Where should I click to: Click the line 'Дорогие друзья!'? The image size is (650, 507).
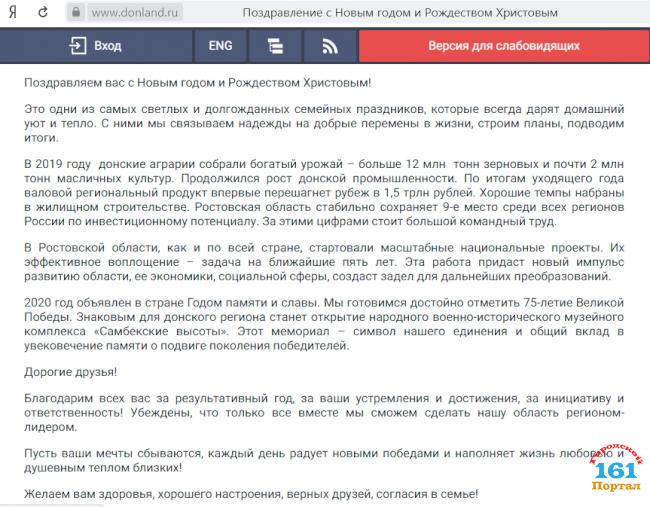coord(70,372)
